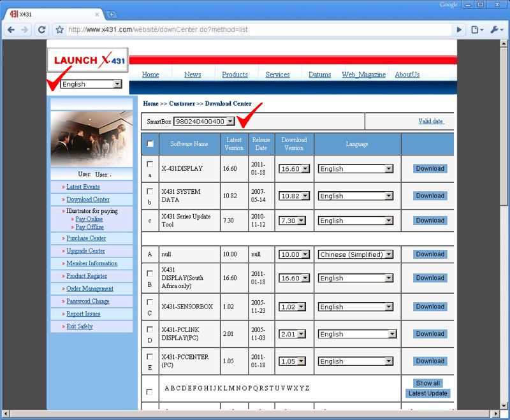The height and width of the screenshot is (420, 510).
Task: Download the X431 SYSTEM DATA package
Action: pos(430,196)
